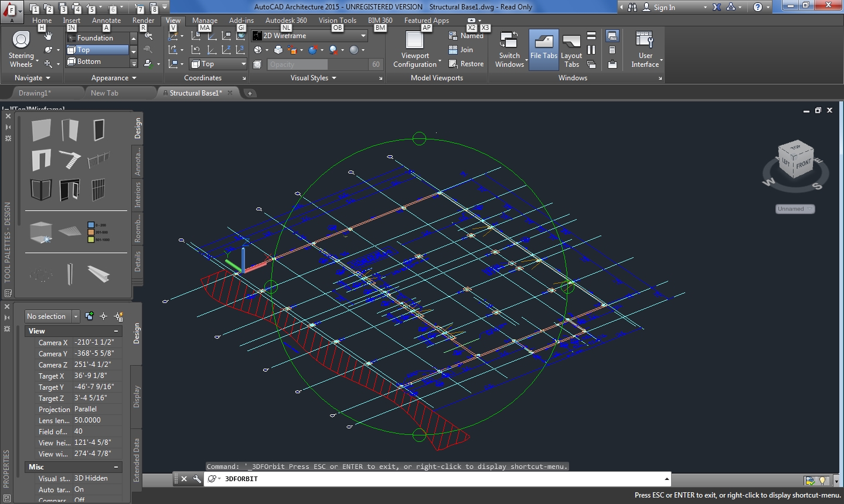
Task: Expand the Navigate panel
Action: click(32, 78)
